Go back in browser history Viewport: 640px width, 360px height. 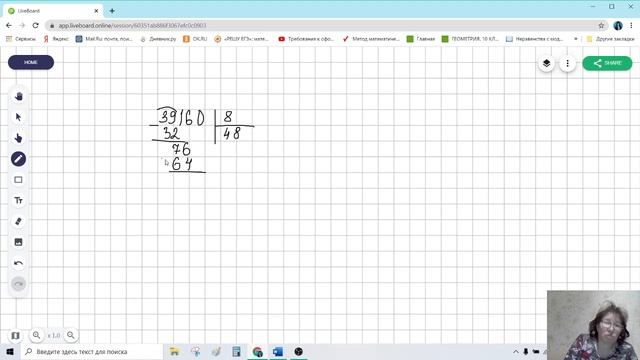pyautogui.click(x=9, y=25)
